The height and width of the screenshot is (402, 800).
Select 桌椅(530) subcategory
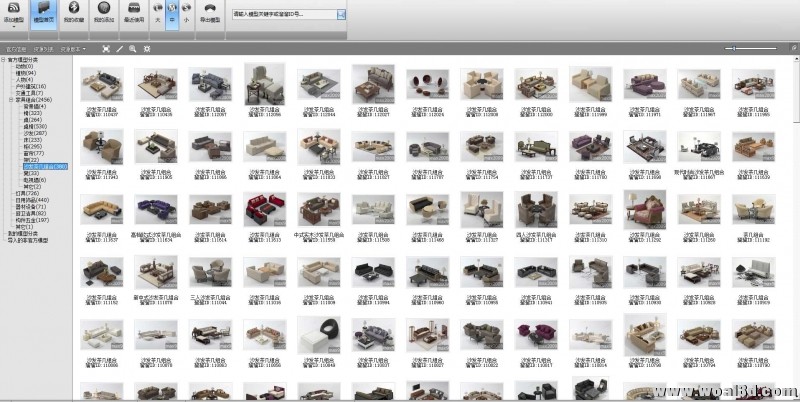[x=35, y=127]
